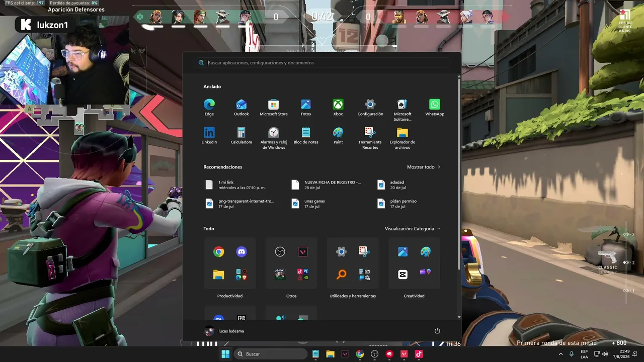Launch Microsoft Solitaire
644x362 pixels.
pos(403,110)
